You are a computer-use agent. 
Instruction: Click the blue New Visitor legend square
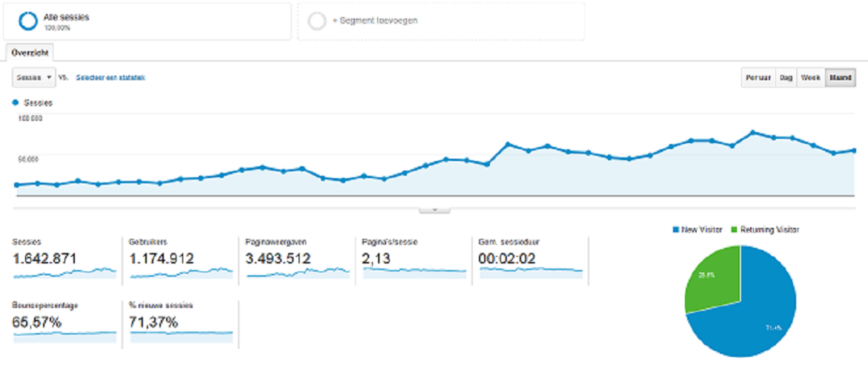pos(675,229)
